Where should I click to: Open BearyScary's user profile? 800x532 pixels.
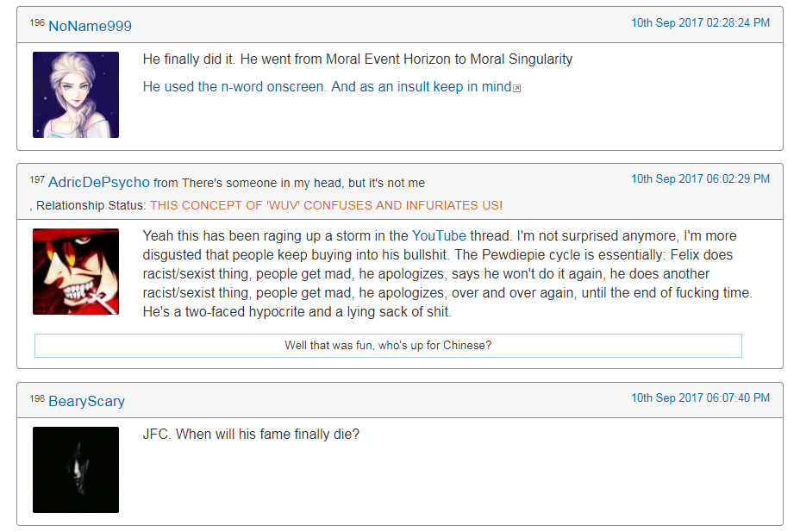(x=86, y=401)
